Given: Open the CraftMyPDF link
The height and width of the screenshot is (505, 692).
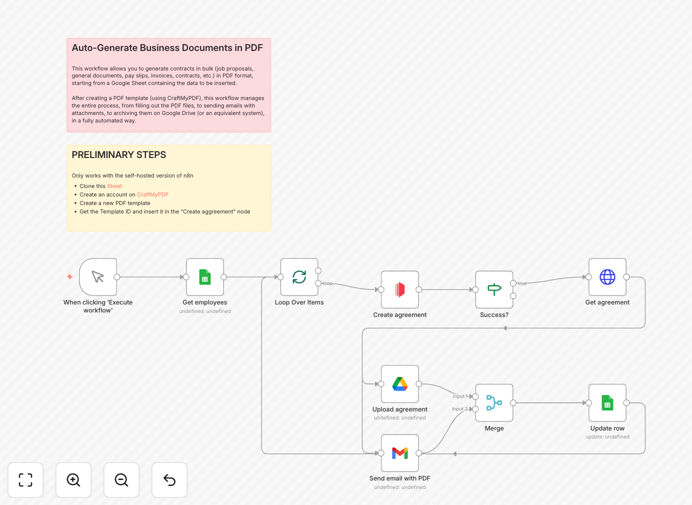Looking at the screenshot, I should (152, 194).
